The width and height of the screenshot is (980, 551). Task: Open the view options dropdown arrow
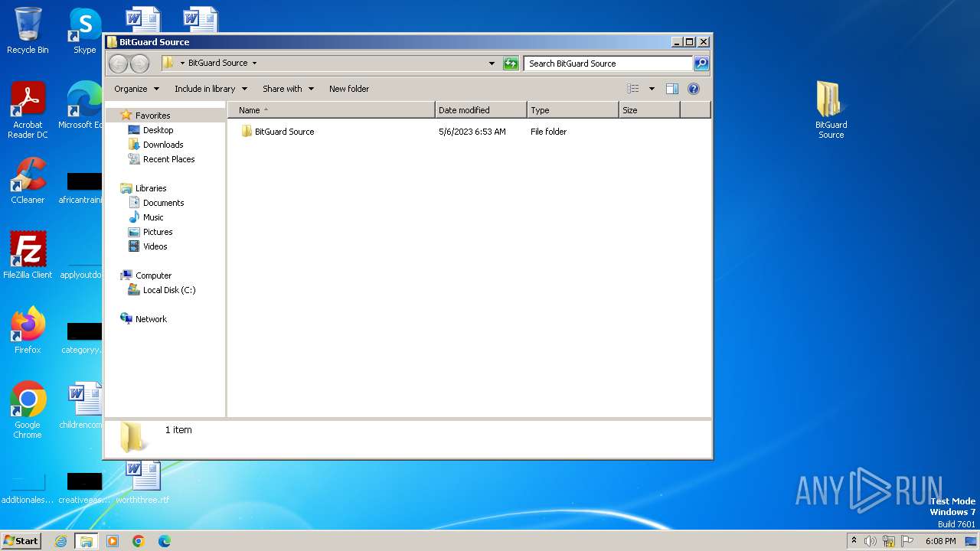point(652,89)
